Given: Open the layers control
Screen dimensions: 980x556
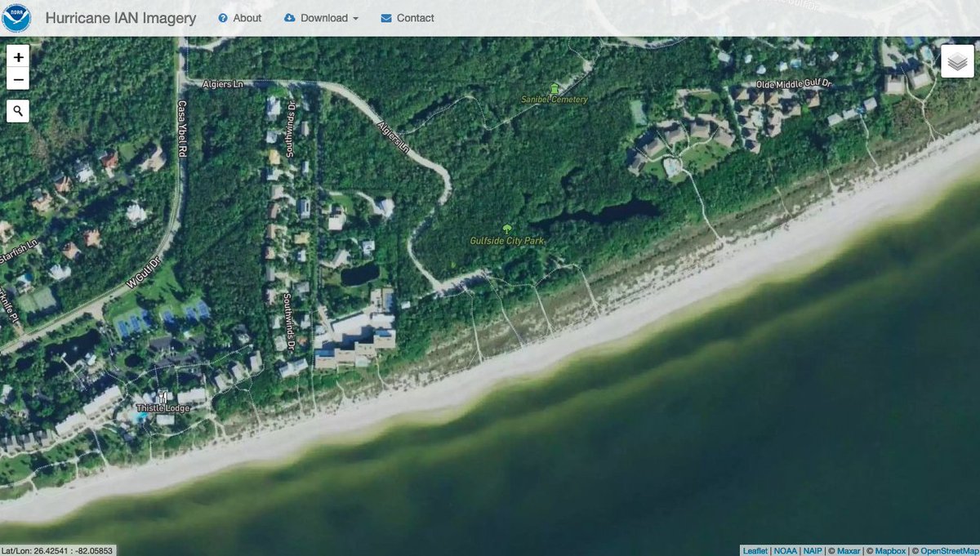Looking at the screenshot, I should (x=957, y=61).
